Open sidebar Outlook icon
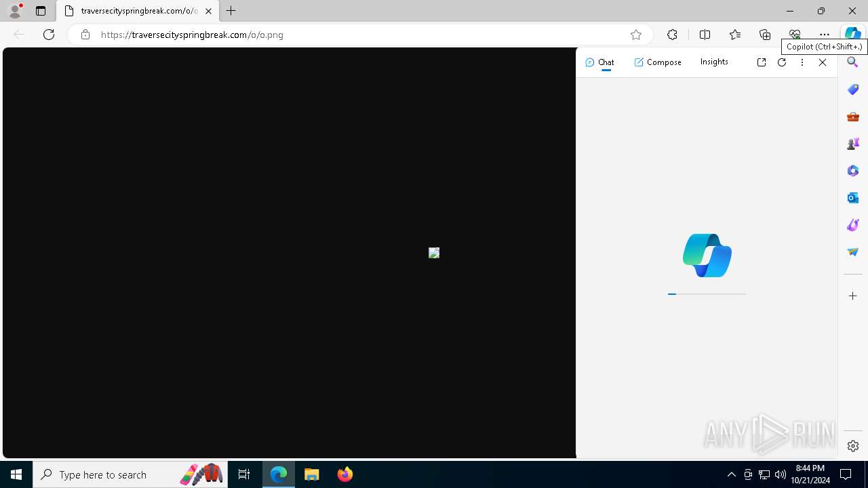Screen dimensions: 868x488 (853, 198)
